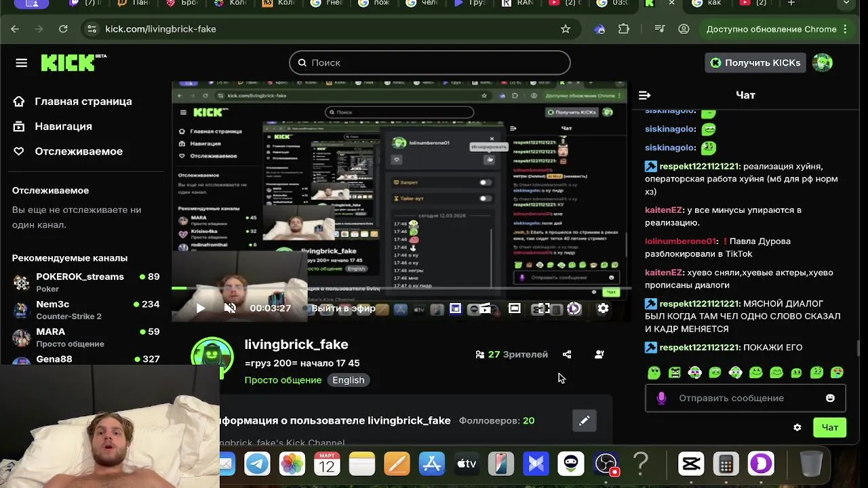
Task: Bookmark this page with the star icon
Action: 566,29
